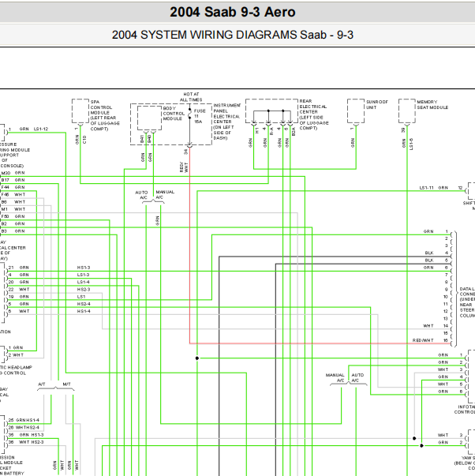
Task: Click the INSTRUMENT PANEL ELECTRICAL CENTER label
Action: point(226,122)
